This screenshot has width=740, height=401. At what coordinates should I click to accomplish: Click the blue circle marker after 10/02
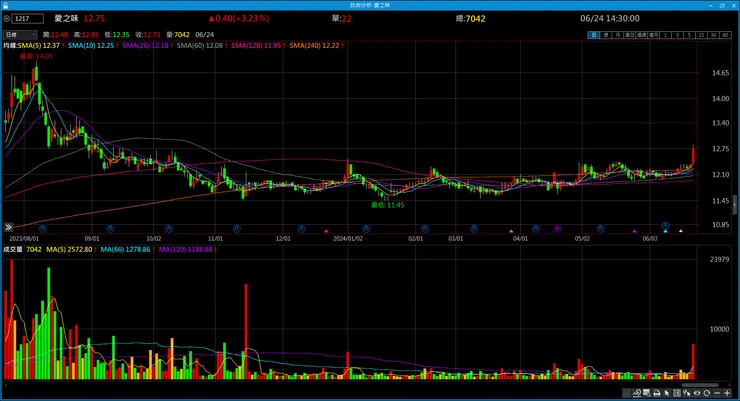pos(168,228)
